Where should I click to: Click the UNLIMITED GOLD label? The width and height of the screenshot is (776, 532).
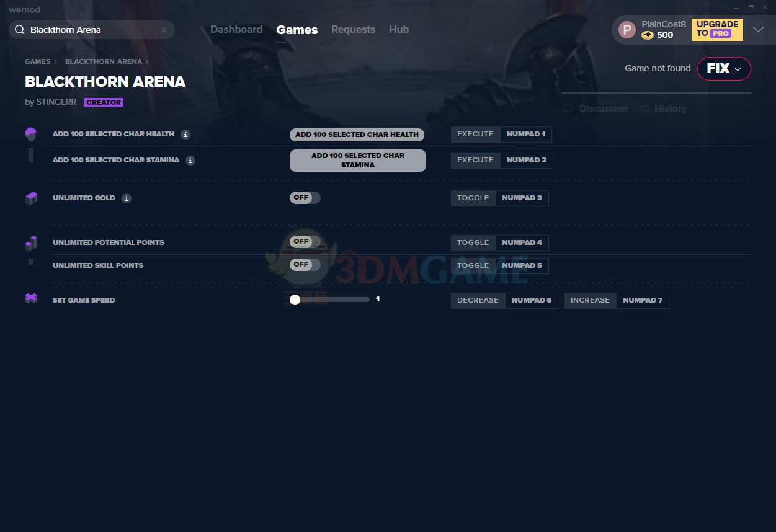click(84, 198)
